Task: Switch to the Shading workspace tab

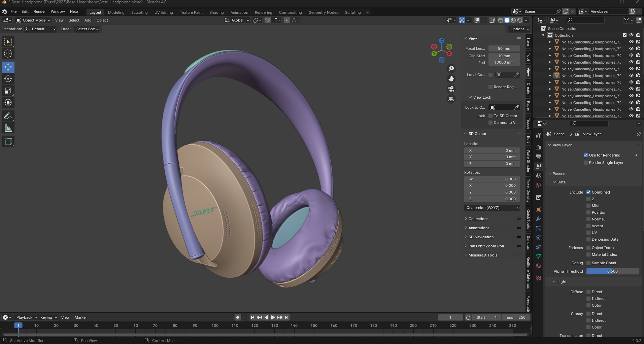Action: tap(216, 12)
